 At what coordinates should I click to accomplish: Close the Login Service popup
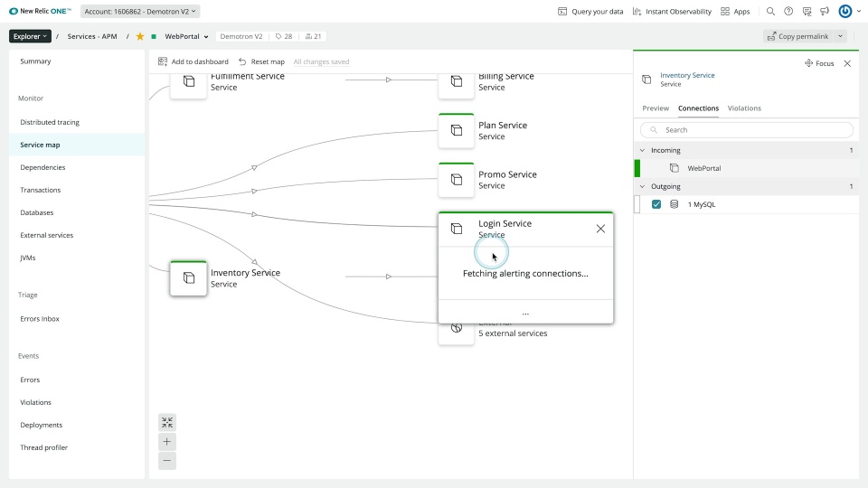[x=600, y=229]
